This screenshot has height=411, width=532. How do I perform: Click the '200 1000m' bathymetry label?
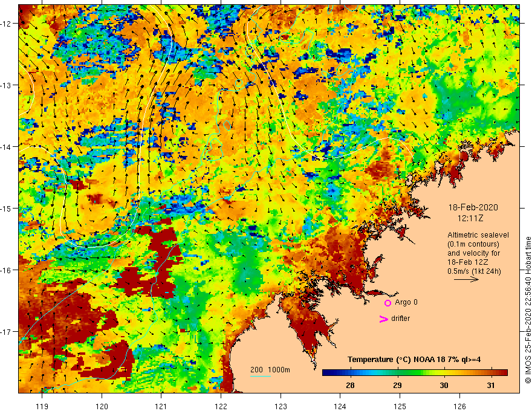tap(270, 370)
